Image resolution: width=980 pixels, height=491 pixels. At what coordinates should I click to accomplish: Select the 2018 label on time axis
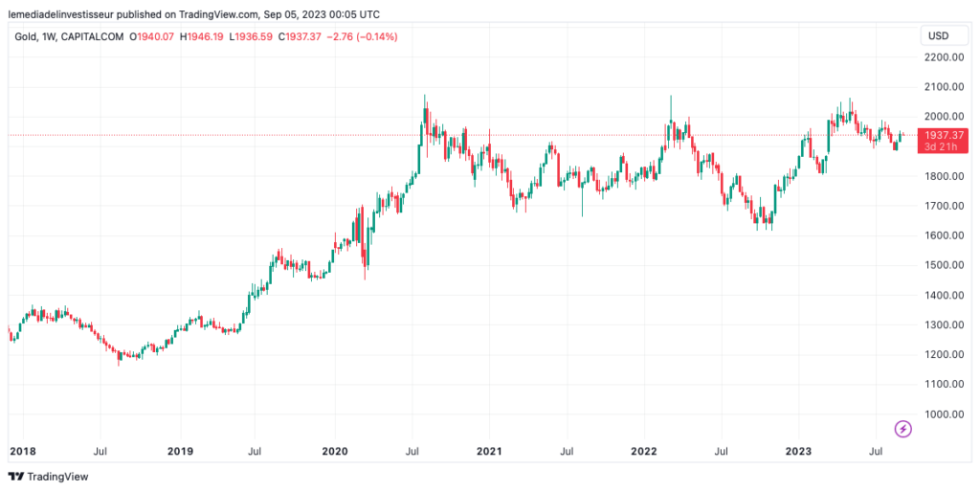pos(21,449)
